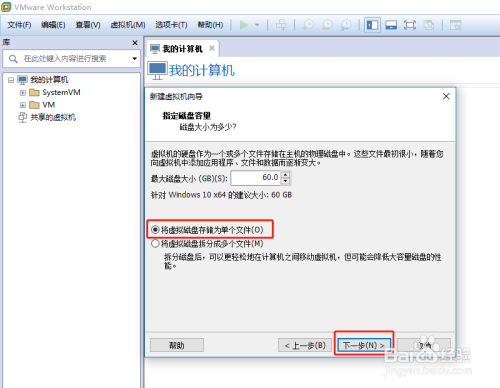Select 将虚拟磁盘拆分成多个文件(M) option
The height and width of the screenshot is (388, 500).
click(x=207, y=244)
